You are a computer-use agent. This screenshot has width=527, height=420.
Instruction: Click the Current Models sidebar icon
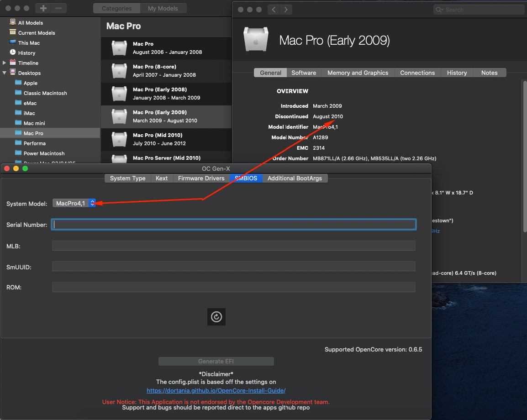click(x=13, y=32)
